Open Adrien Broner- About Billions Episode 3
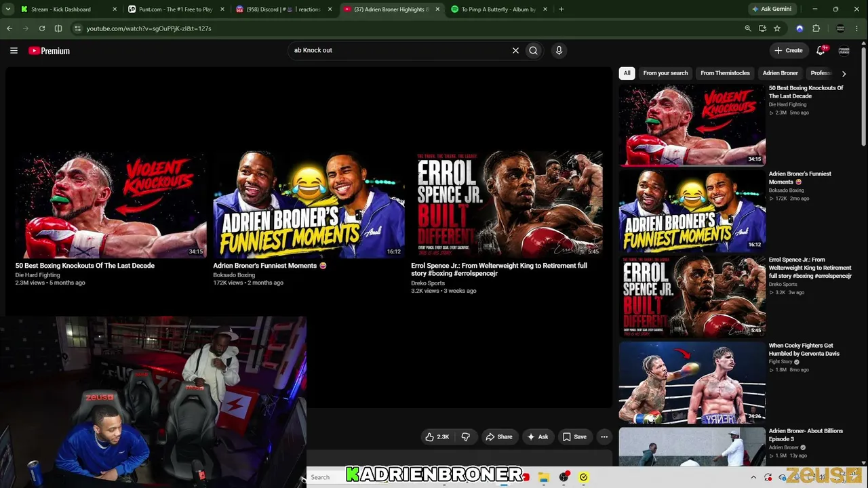868x488 pixels. 806,435
